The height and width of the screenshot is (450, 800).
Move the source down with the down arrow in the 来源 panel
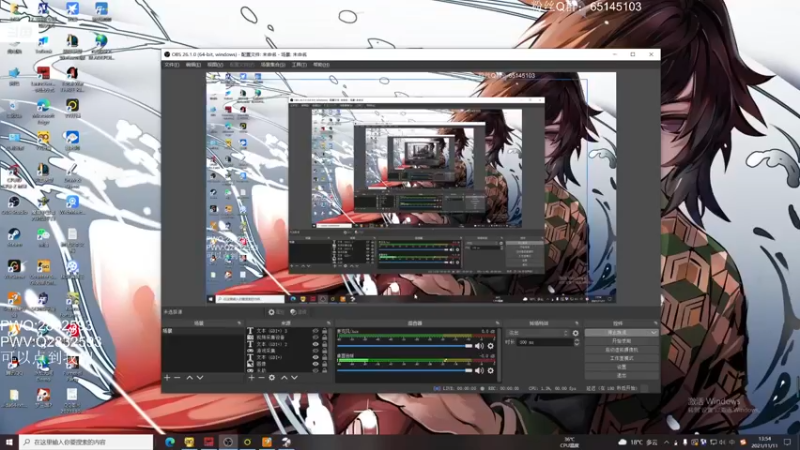294,378
